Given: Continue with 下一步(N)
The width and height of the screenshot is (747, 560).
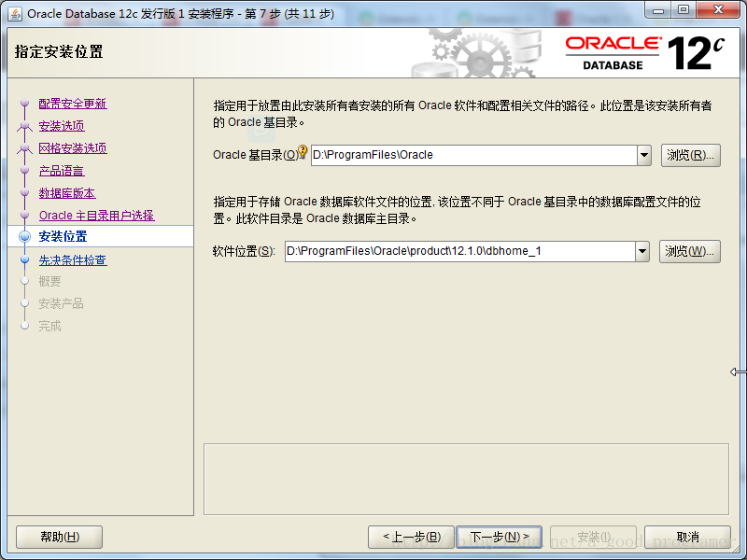Looking at the screenshot, I should (500, 538).
